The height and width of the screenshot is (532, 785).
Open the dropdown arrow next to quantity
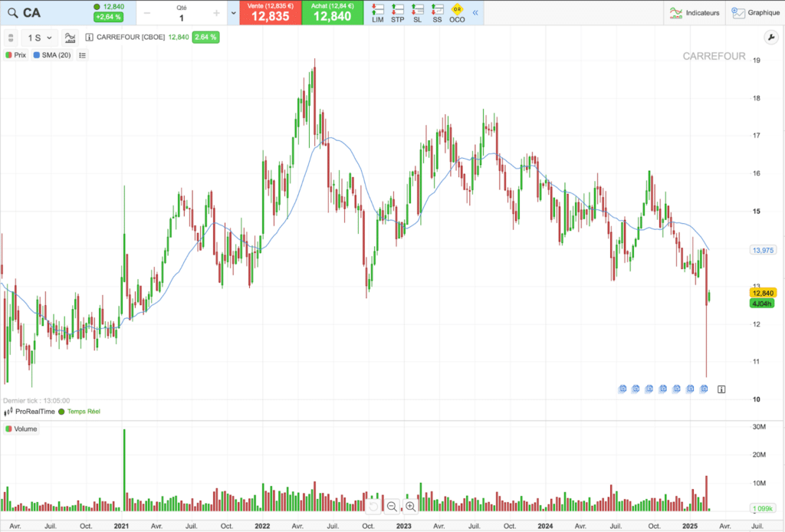233,13
